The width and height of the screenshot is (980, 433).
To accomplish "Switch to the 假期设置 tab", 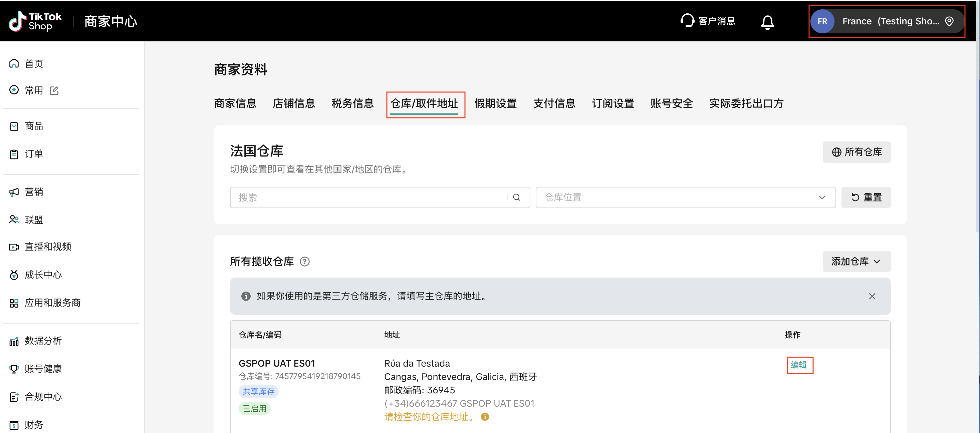I will pyautogui.click(x=495, y=103).
